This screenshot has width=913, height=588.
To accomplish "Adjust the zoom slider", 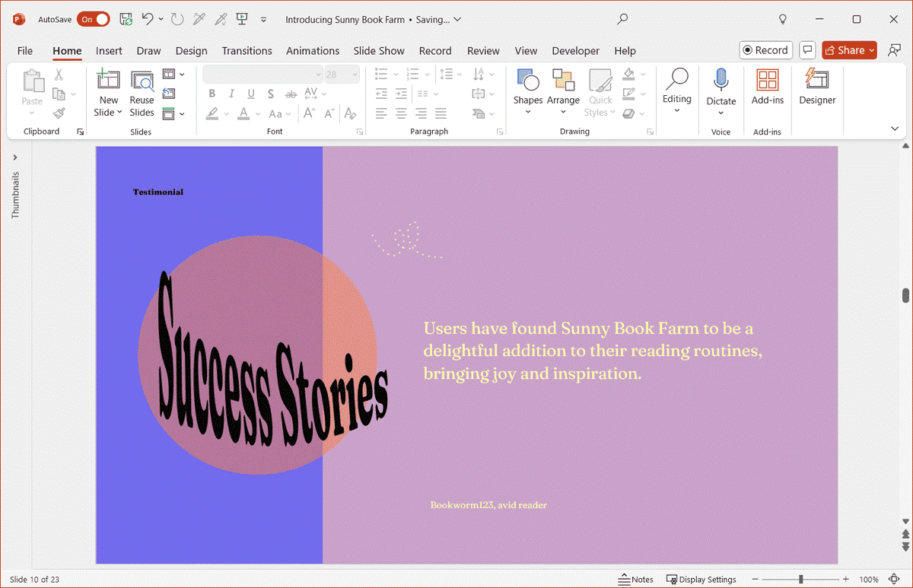I will click(800, 580).
